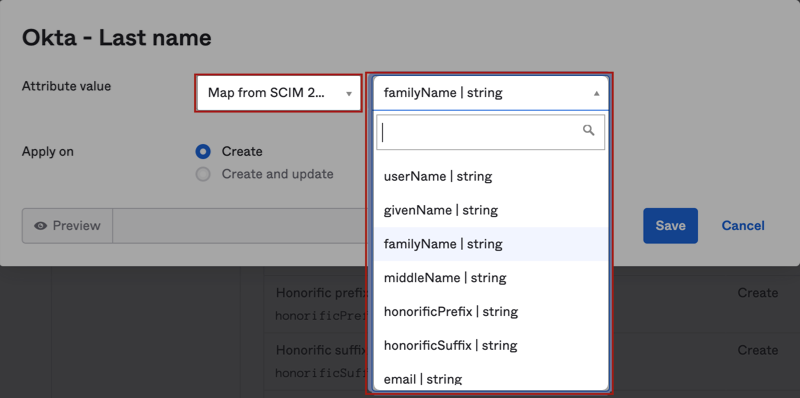Click the Apply on label
The image size is (800, 398).
tap(47, 152)
